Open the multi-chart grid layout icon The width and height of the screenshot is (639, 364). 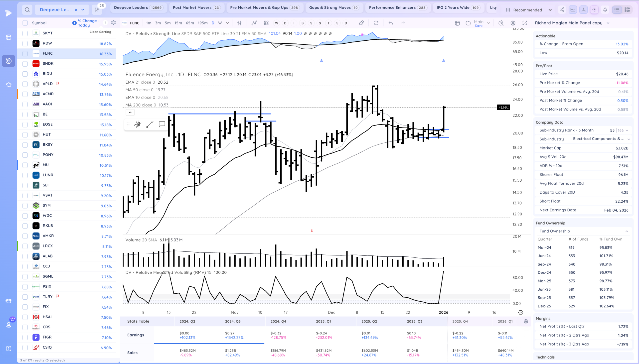266,23
